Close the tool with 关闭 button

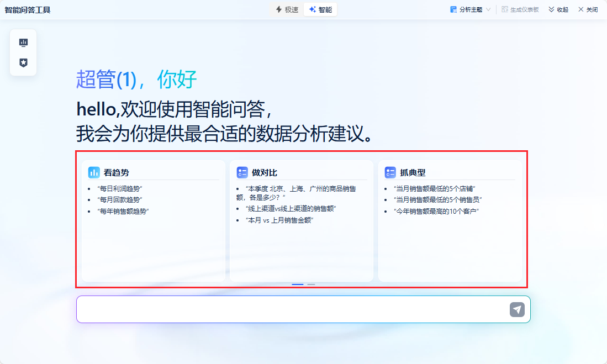point(588,9)
